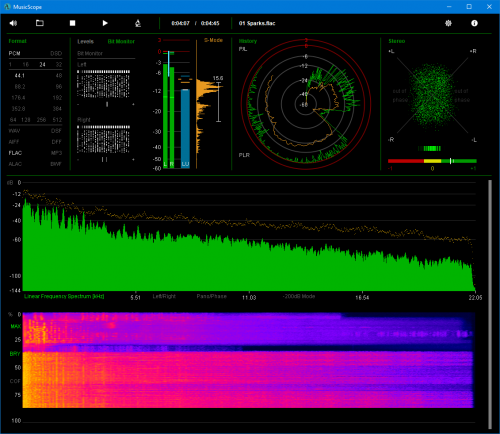This screenshot has width=500, height=434.
Task: Show info with the i icon
Action: tap(474, 23)
